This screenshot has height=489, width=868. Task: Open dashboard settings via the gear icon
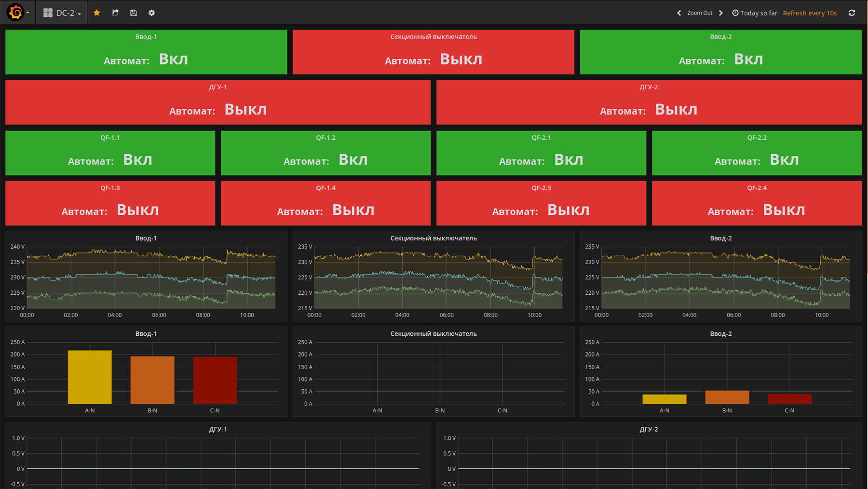click(x=152, y=13)
